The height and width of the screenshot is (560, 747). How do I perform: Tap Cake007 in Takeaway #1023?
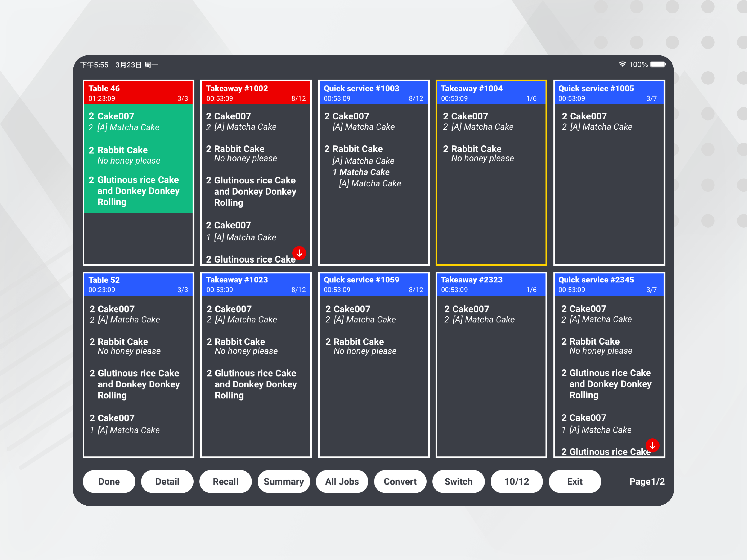pos(229,309)
